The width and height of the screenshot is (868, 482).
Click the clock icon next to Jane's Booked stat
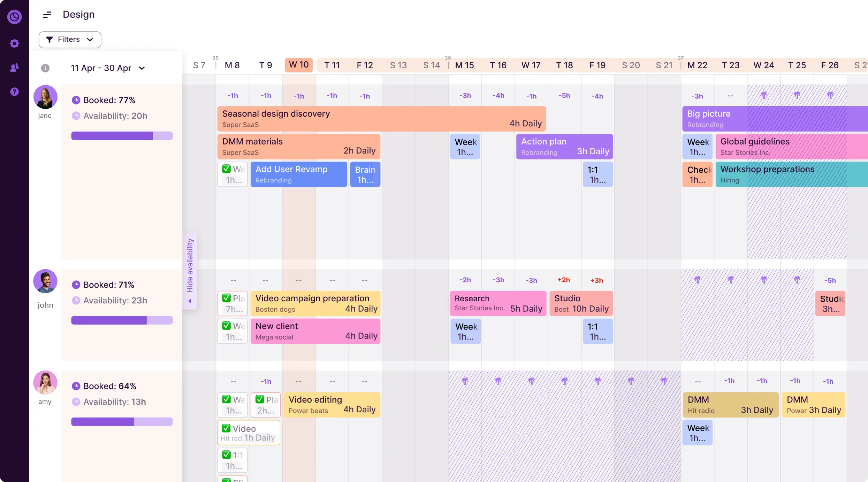(x=77, y=100)
